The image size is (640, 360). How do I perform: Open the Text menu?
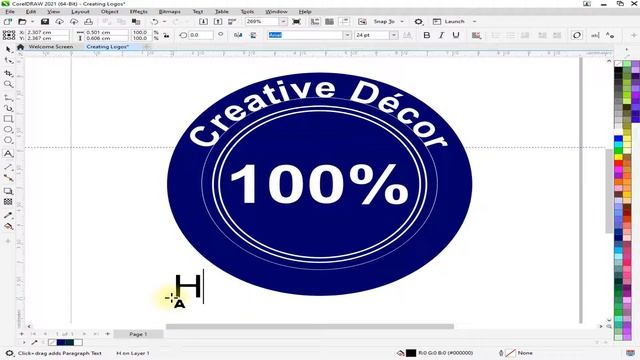(x=198, y=12)
